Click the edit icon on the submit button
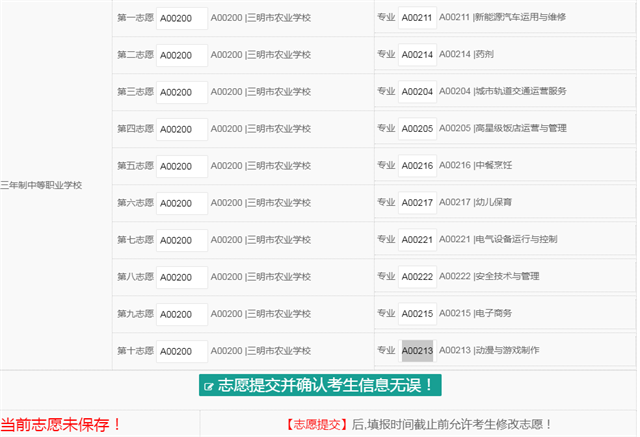 coord(209,386)
